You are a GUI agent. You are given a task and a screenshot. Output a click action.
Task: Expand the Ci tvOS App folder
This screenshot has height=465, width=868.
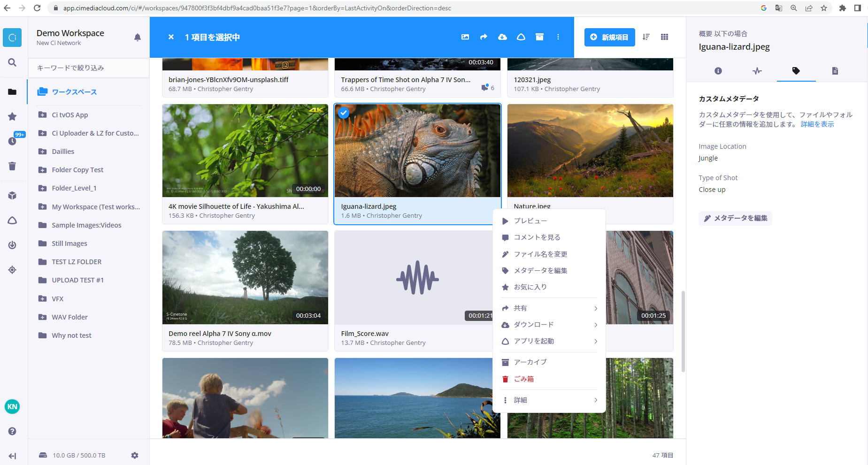click(42, 115)
